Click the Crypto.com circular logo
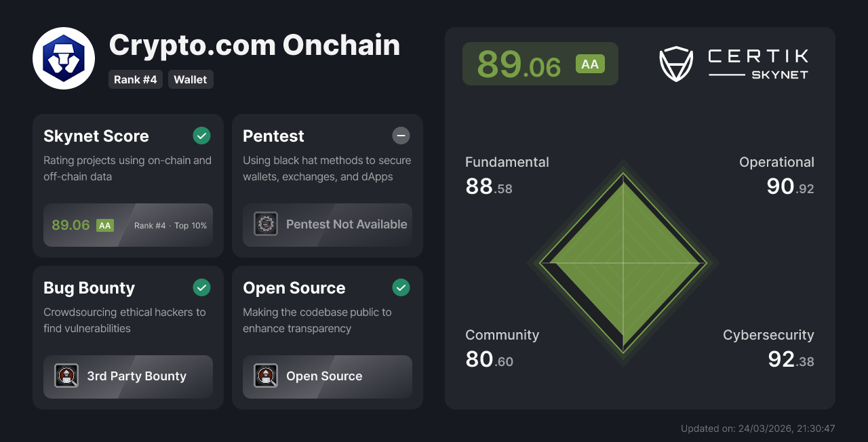Viewport: 868px width, 442px height. (64, 58)
